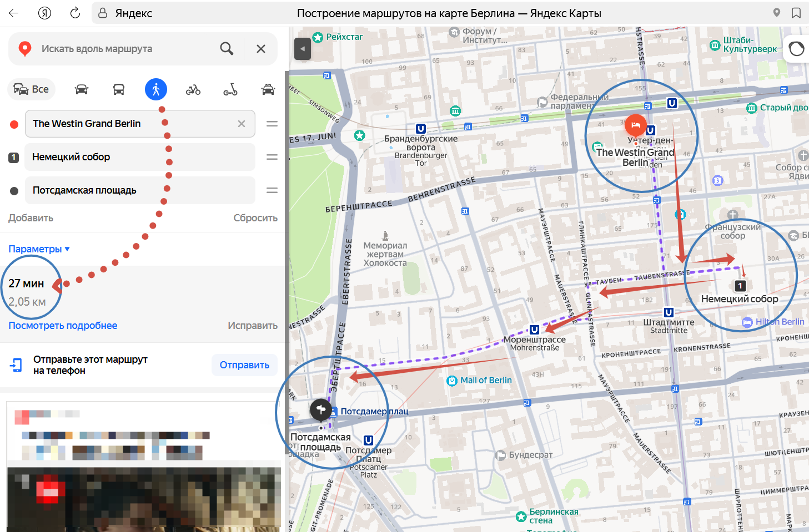809x532 pixels.
Task: Select the Hilton Berlin hotel marker
Action: coord(747,322)
